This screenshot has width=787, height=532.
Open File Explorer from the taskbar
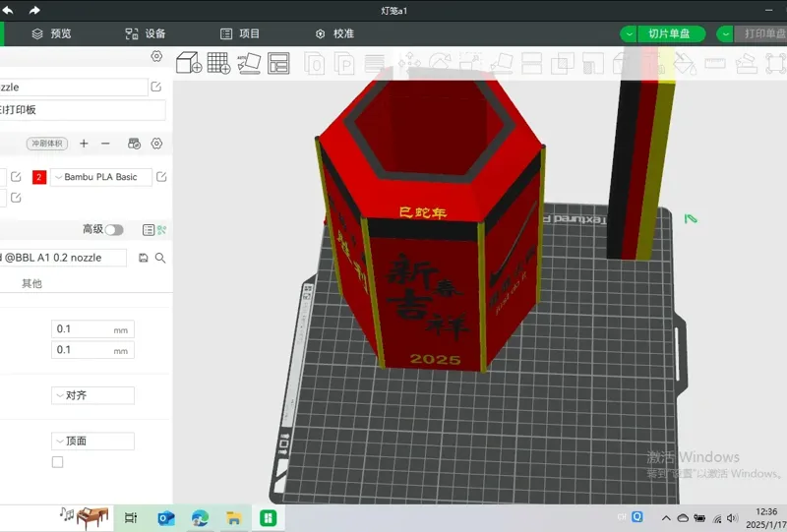[234, 518]
